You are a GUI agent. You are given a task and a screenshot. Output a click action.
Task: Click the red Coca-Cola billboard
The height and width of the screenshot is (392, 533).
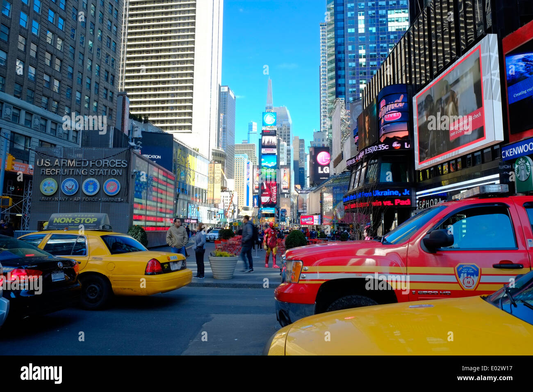coord(269,193)
